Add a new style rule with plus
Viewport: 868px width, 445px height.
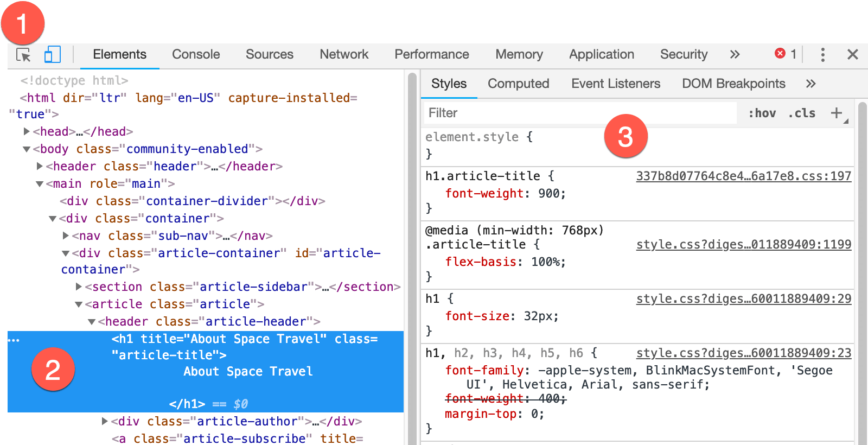point(837,113)
